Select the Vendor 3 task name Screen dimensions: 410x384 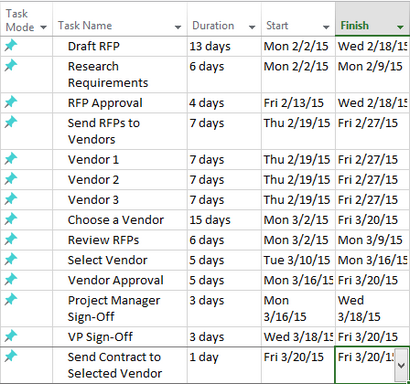(x=93, y=200)
